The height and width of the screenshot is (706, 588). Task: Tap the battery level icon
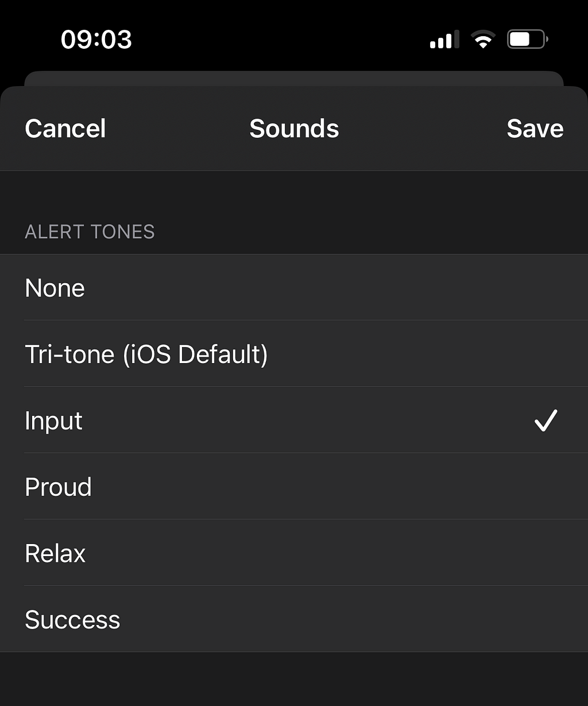click(x=528, y=40)
